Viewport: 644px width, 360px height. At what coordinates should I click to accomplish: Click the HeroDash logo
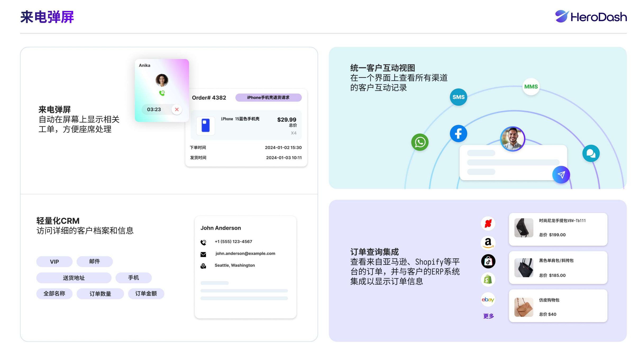click(591, 17)
